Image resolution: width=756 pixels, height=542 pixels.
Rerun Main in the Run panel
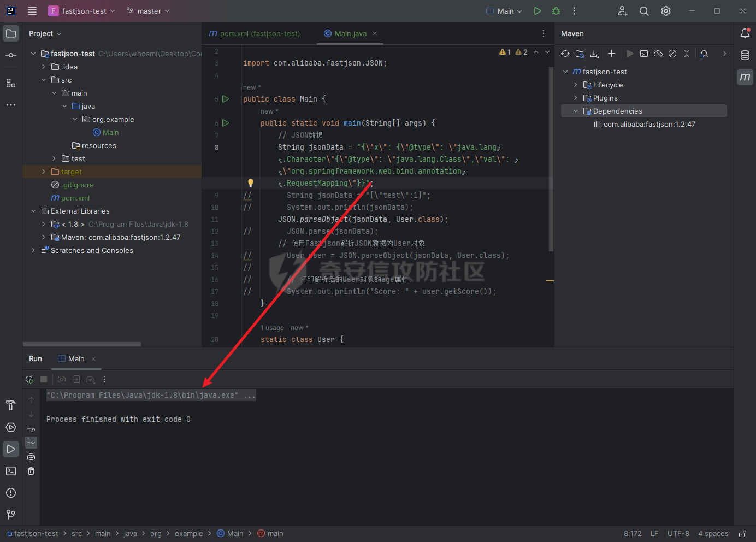coord(29,379)
